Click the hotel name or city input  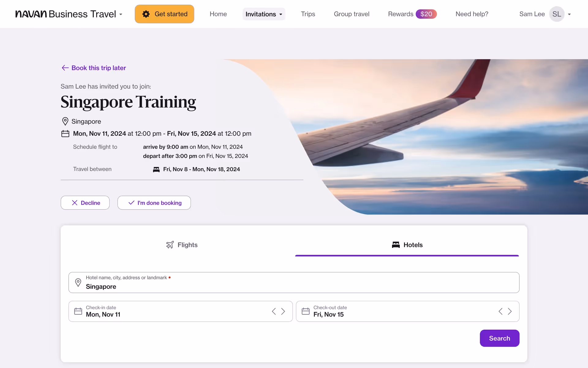coord(294,286)
